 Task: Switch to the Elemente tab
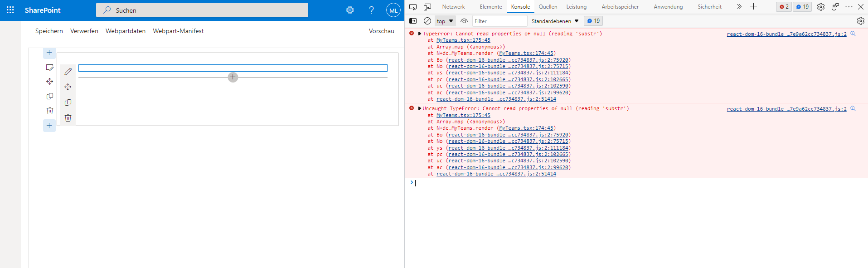(x=491, y=7)
